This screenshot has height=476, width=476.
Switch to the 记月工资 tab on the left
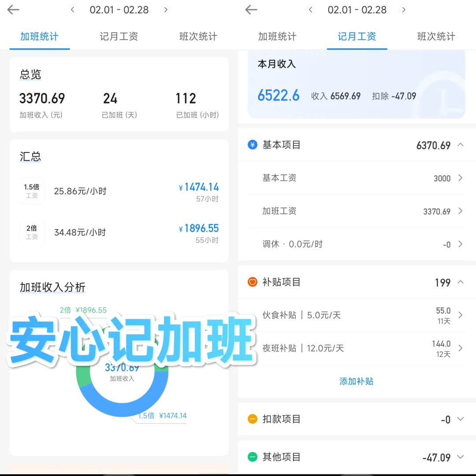(x=119, y=37)
